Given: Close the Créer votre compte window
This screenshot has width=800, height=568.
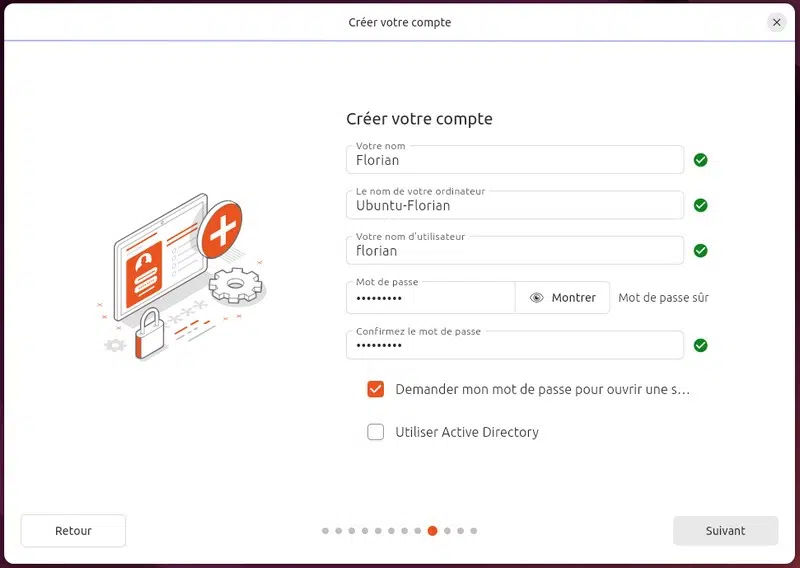Looking at the screenshot, I should click(777, 22).
